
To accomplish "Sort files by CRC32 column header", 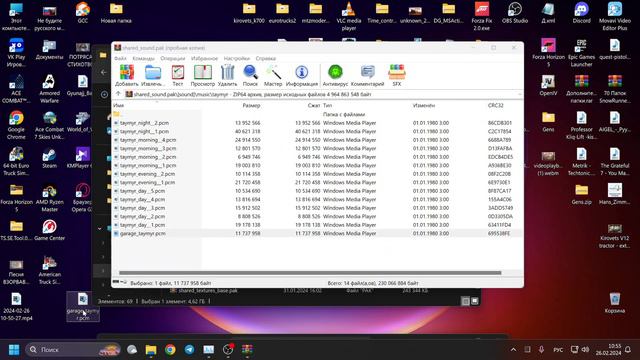I will click(x=496, y=105).
